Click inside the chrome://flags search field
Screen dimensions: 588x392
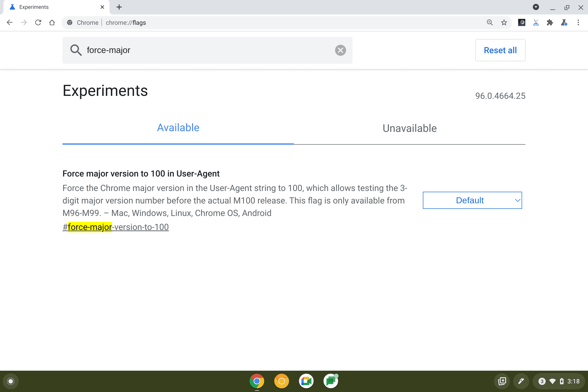[208, 50]
